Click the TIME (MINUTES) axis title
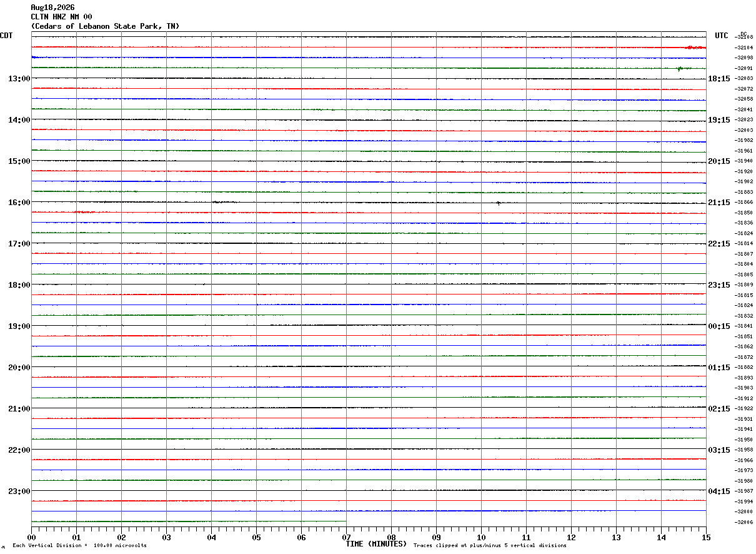 click(x=376, y=544)
